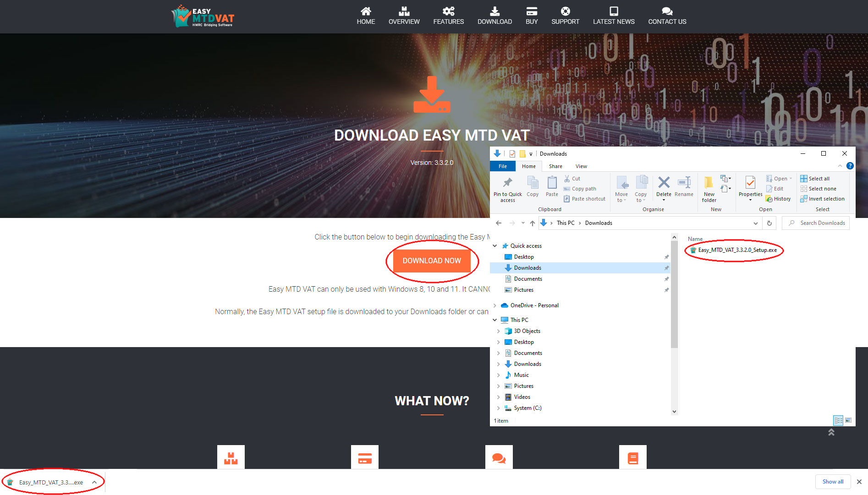Collapse the ribbon with the chevron

[x=840, y=166]
